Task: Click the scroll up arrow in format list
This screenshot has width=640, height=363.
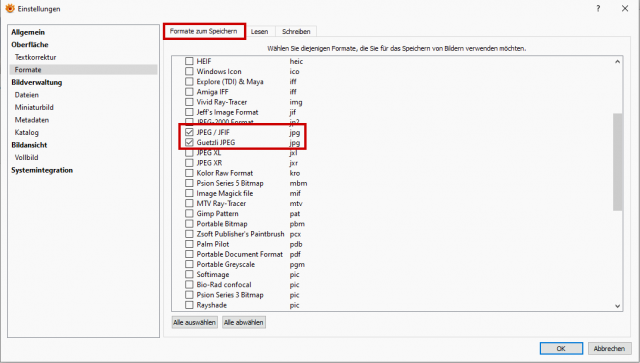Action: tap(618, 62)
